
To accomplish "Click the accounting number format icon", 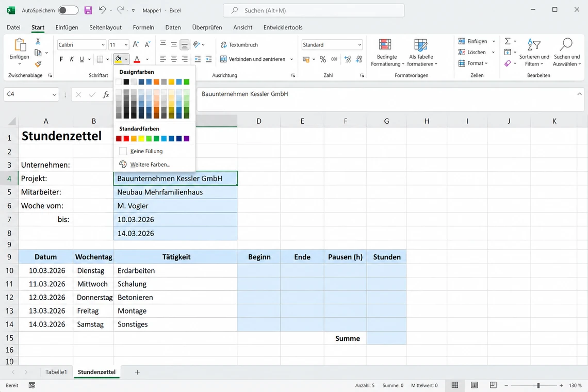I will pos(306,59).
